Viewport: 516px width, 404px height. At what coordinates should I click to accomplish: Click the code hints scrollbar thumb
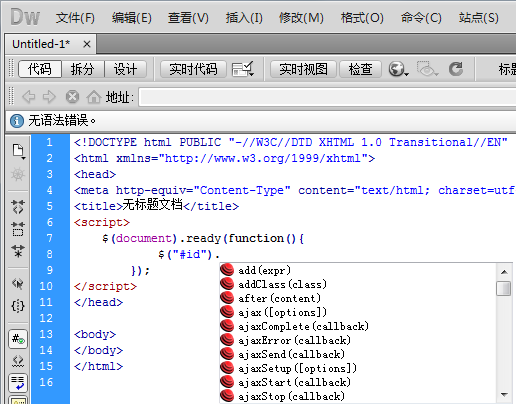(504, 288)
